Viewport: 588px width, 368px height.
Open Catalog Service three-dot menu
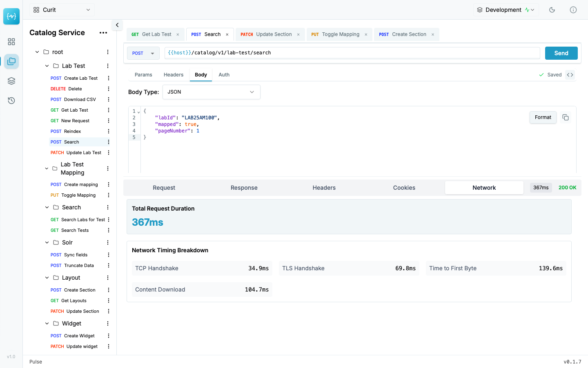click(x=103, y=33)
